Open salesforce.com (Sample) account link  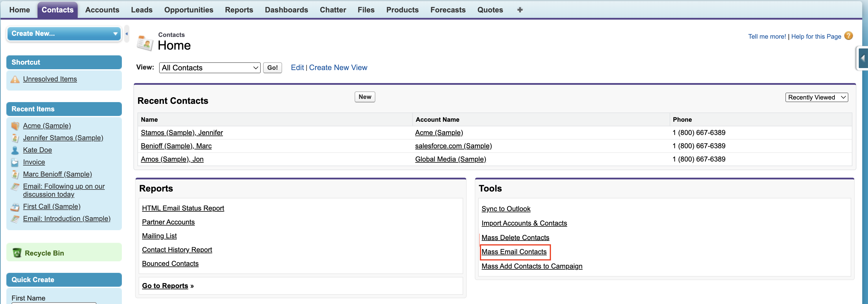(x=454, y=146)
